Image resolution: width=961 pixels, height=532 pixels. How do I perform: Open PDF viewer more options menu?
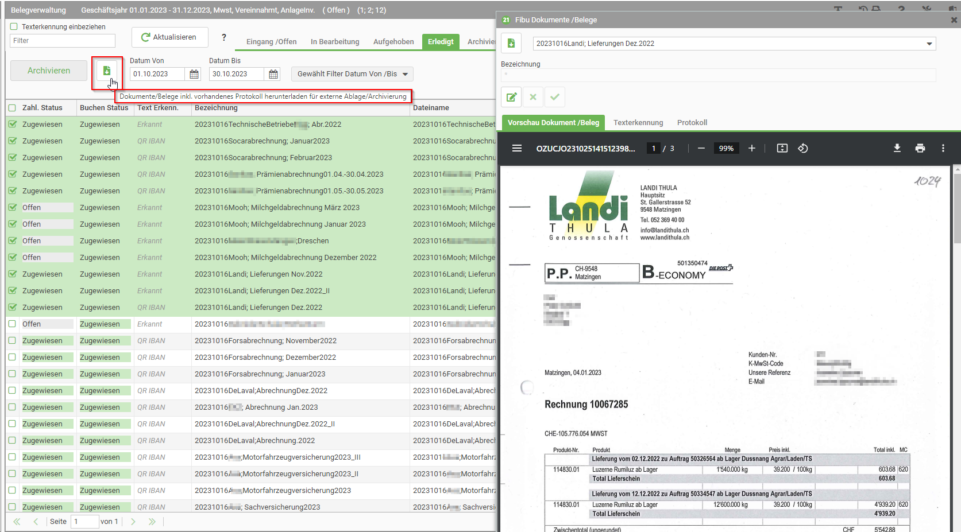tap(943, 148)
